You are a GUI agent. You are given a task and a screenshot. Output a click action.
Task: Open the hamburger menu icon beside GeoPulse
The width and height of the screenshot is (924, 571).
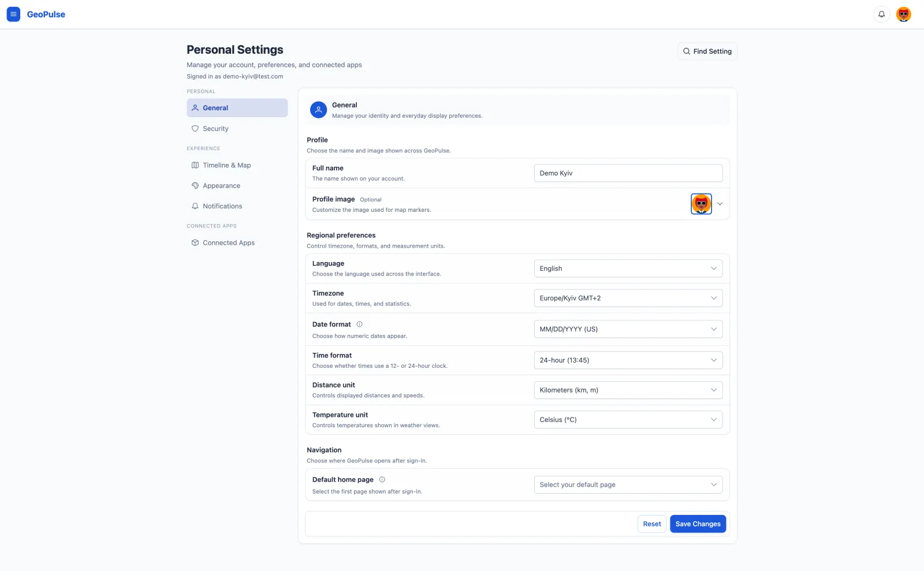pyautogui.click(x=13, y=14)
